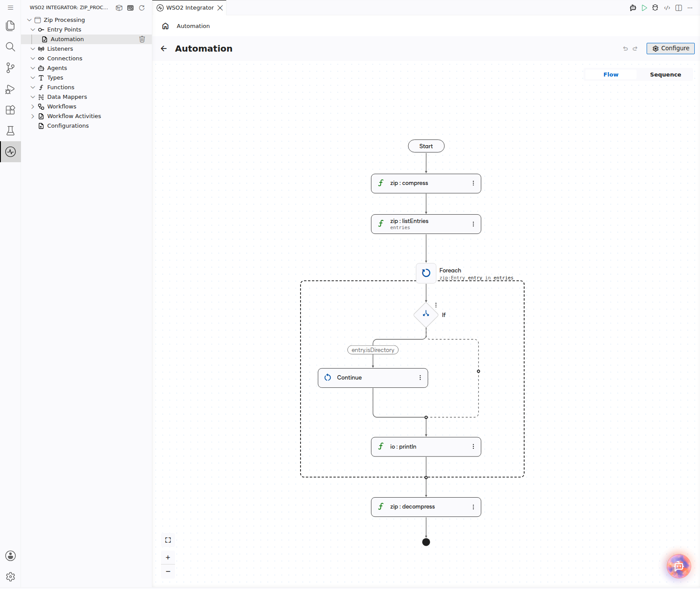Open Run and Debug view
700x589 pixels.
point(10,89)
